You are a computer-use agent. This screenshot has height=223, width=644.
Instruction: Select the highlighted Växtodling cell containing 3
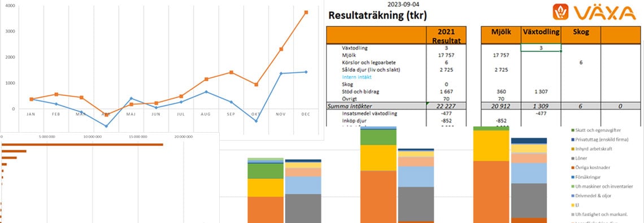click(x=541, y=47)
